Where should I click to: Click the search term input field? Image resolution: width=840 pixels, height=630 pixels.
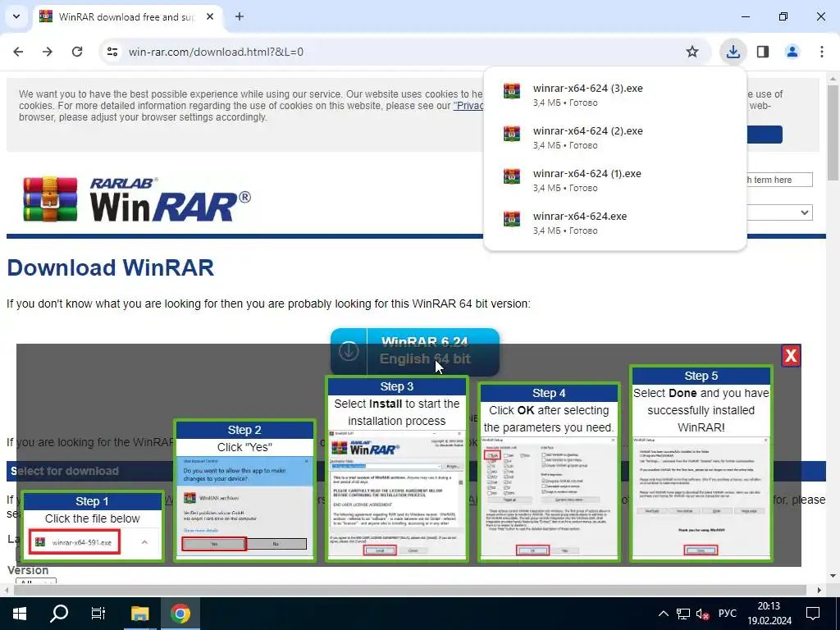[779, 180]
